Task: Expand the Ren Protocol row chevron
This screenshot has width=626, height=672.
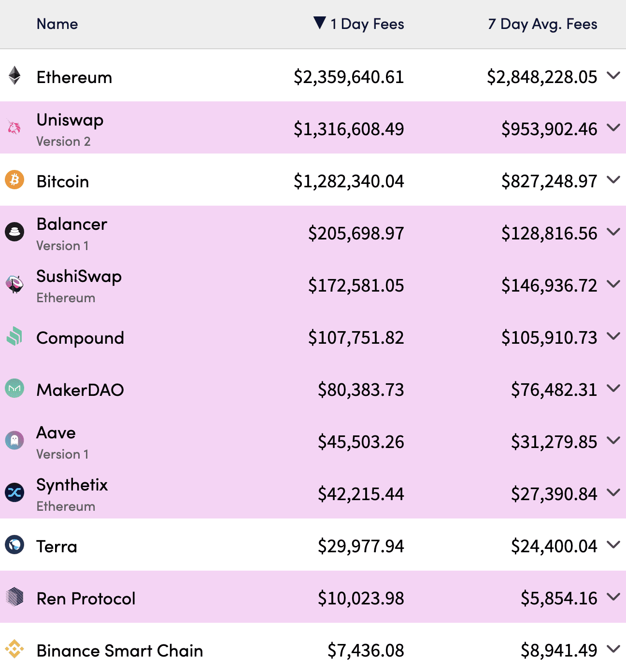Action: click(613, 597)
